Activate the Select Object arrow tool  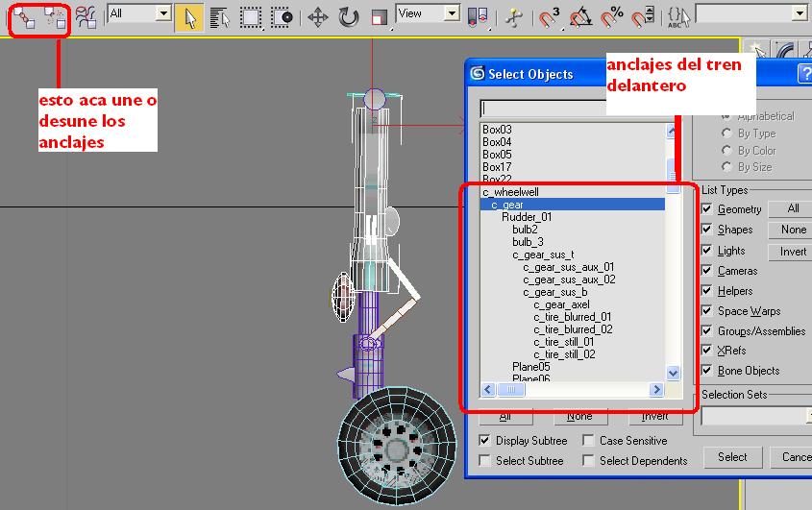[x=188, y=16]
